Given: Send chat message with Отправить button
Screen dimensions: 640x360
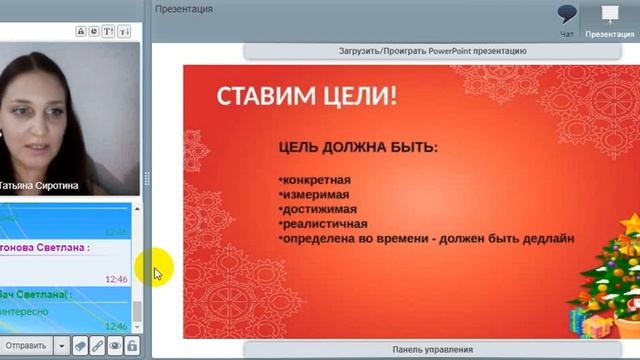Looking at the screenshot, I should pos(26,346).
